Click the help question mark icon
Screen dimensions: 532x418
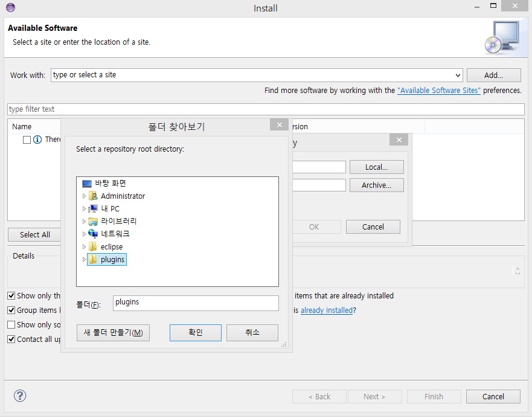20,396
